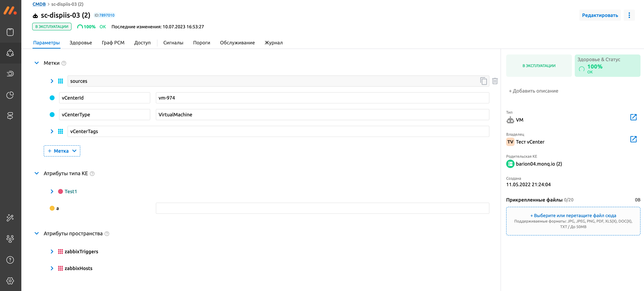644x291 pixels.
Task: Open the CMDB topology icon in the sidebar
Action: coord(10,53)
